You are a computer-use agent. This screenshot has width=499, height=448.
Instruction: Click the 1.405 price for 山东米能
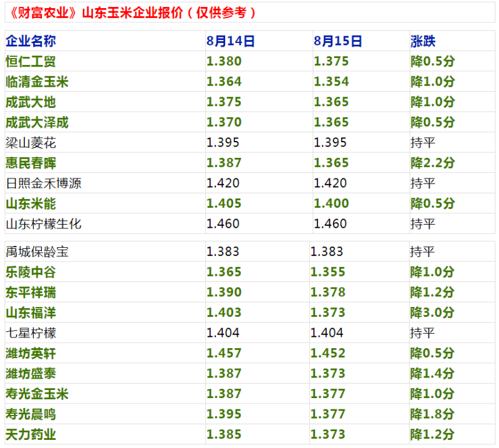[223, 203]
